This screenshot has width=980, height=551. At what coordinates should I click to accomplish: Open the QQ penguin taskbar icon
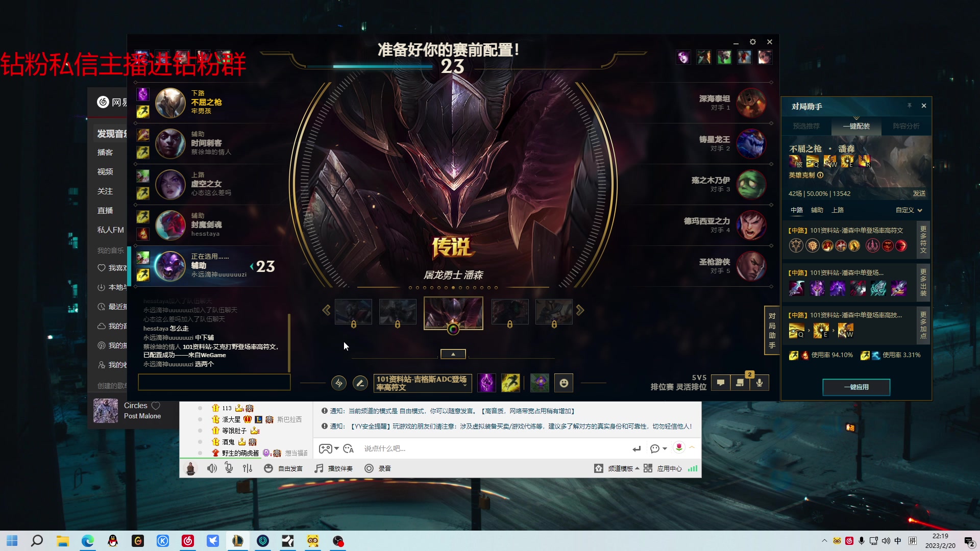pos(113,541)
